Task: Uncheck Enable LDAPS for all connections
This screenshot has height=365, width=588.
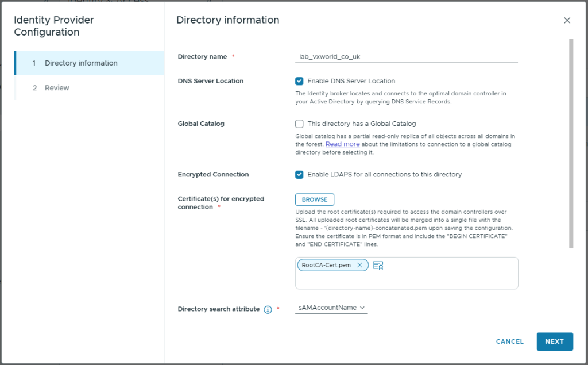Action: point(299,174)
